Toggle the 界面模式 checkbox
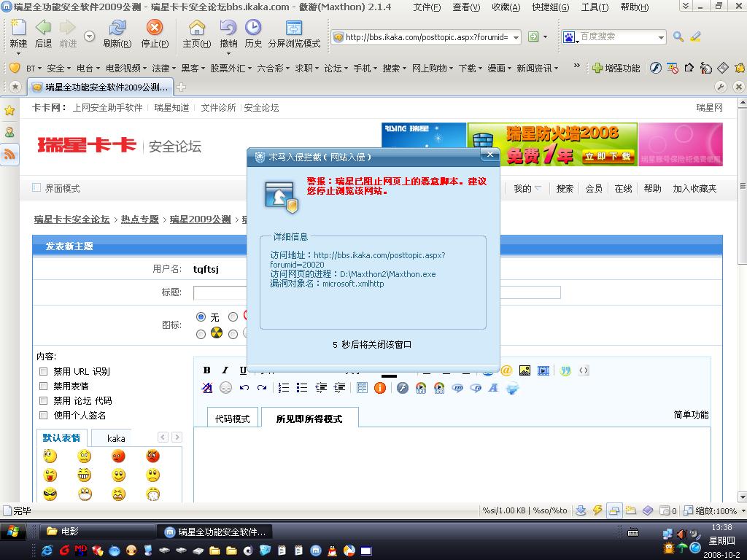Screen dimensions: 747x560 pyautogui.click(x=36, y=187)
